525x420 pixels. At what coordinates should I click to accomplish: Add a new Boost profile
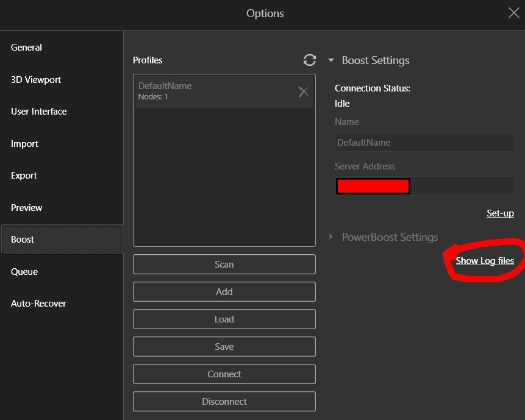click(x=224, y=292)
